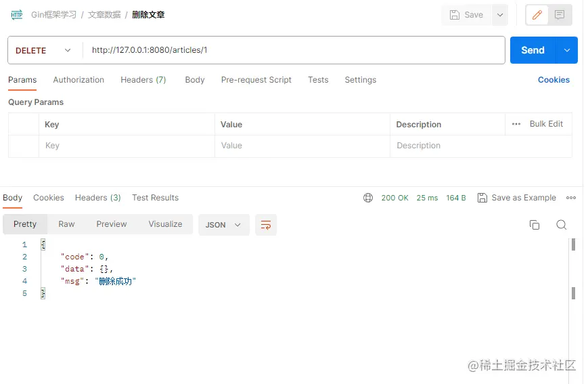The width and height of the screenshot is (588, 384).
Task: Click the Query Params heading
Action: pyautogui.click(x=36, y=102)
